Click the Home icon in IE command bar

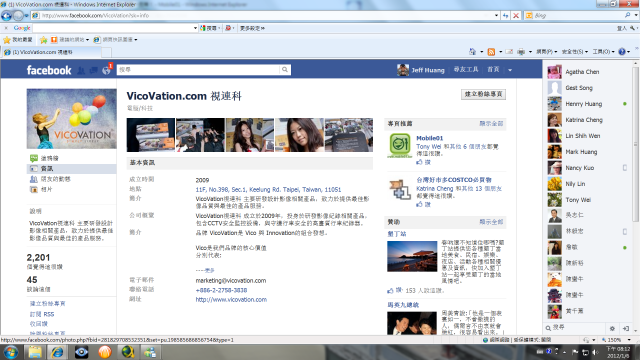(473, 51)
